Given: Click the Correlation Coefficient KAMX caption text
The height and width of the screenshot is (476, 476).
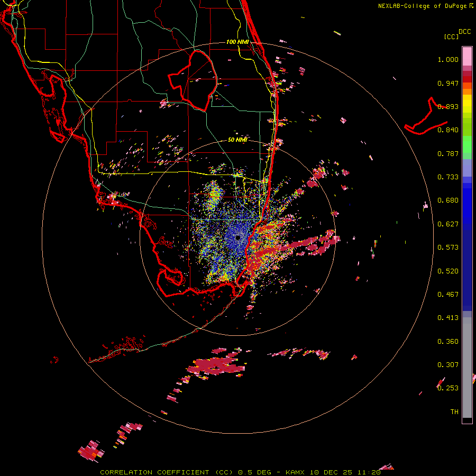Looking at the screenshot, I should click(x=240, y=472).
